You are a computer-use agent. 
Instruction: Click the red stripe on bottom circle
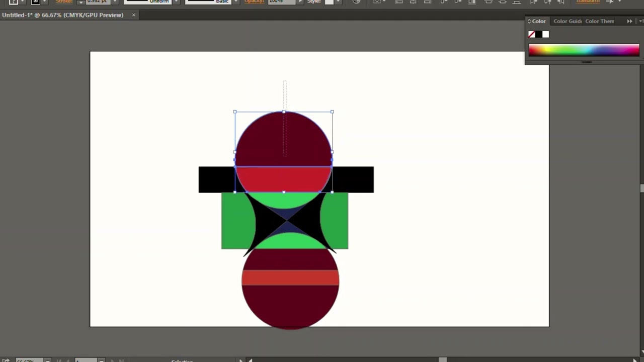290,278
